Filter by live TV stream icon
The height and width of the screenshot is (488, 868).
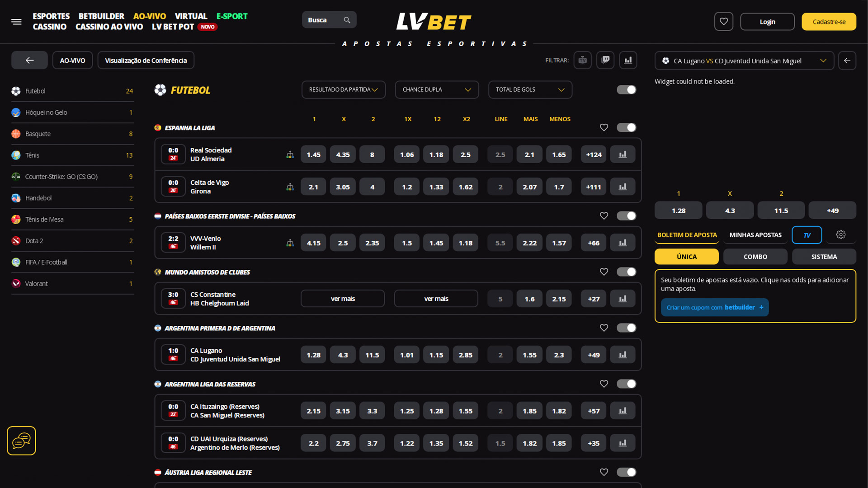click(582, 60)
